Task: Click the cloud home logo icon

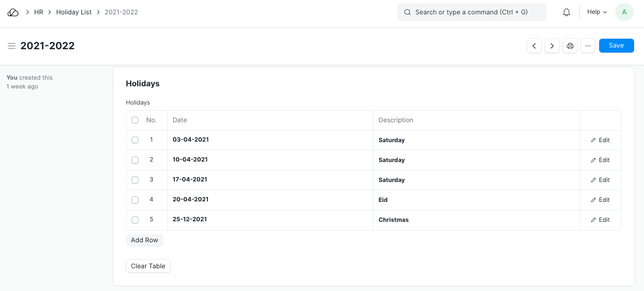Action: tap(13, 12)
